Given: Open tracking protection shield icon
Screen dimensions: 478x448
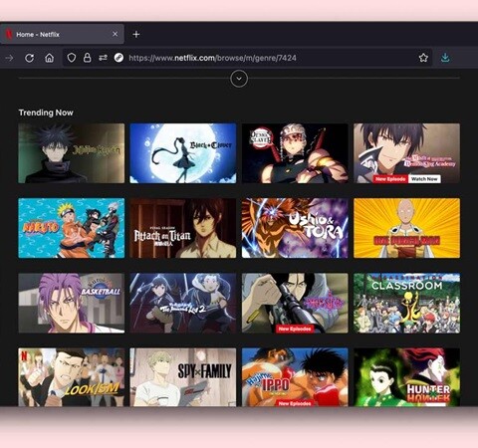Looking at the screenshot, I should (72, 58).
